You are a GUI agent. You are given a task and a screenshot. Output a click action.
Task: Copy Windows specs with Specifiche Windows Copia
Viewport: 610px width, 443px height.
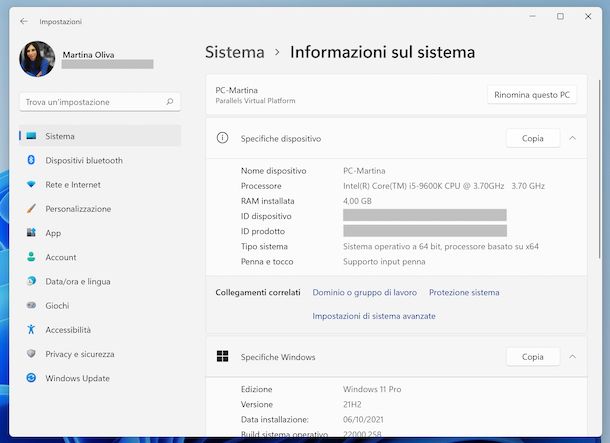pyautogui.click(x=533, y=356)
